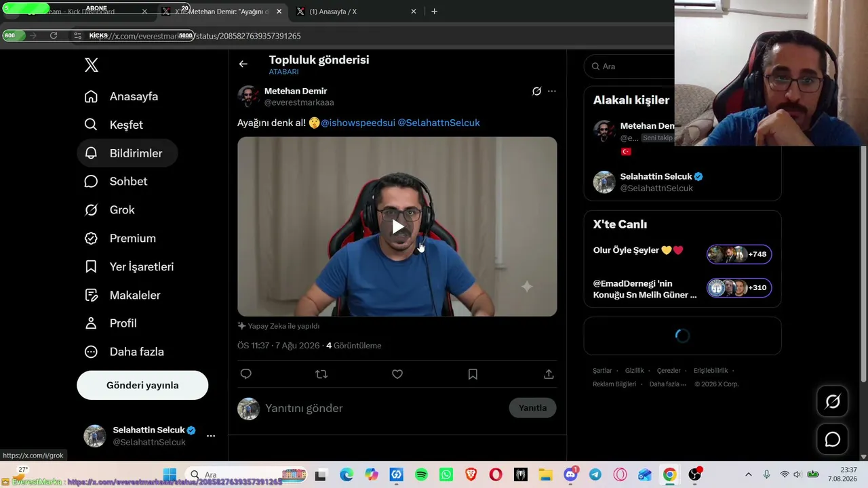
Task: Click the +310 listeners badge
Action: click(x=739, y=288)
